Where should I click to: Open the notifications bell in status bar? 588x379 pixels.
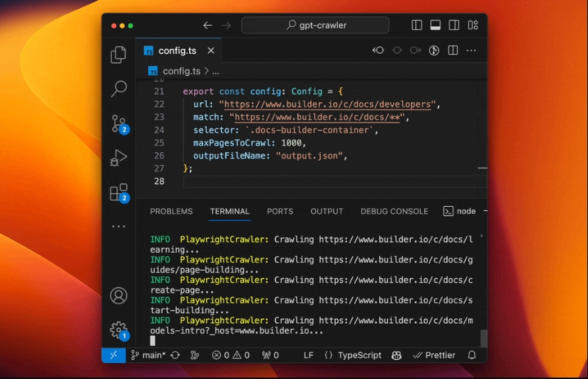(472, 355)
